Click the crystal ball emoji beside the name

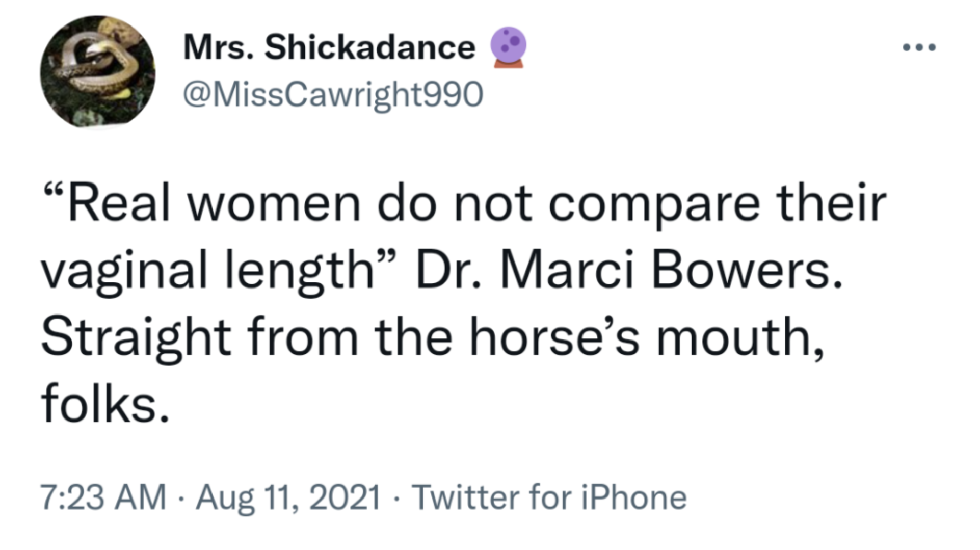pyautogui.click(x=508, y=47)
